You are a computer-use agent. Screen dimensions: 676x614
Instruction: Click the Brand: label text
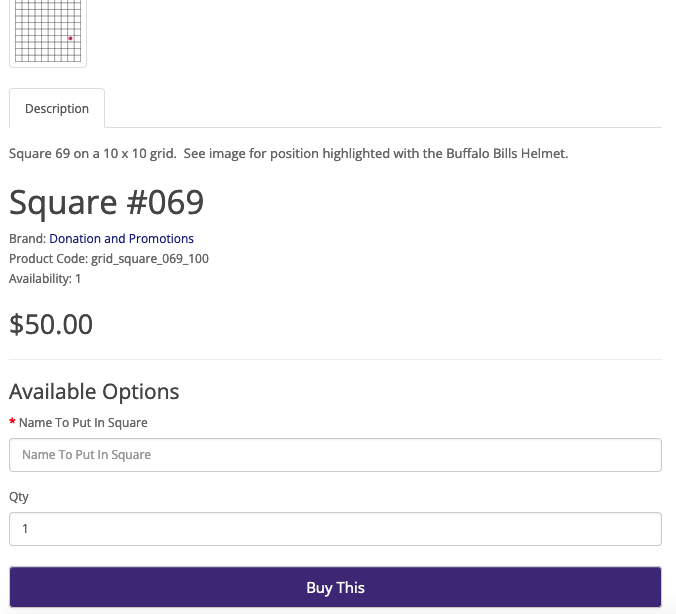[x=27, y=239]
